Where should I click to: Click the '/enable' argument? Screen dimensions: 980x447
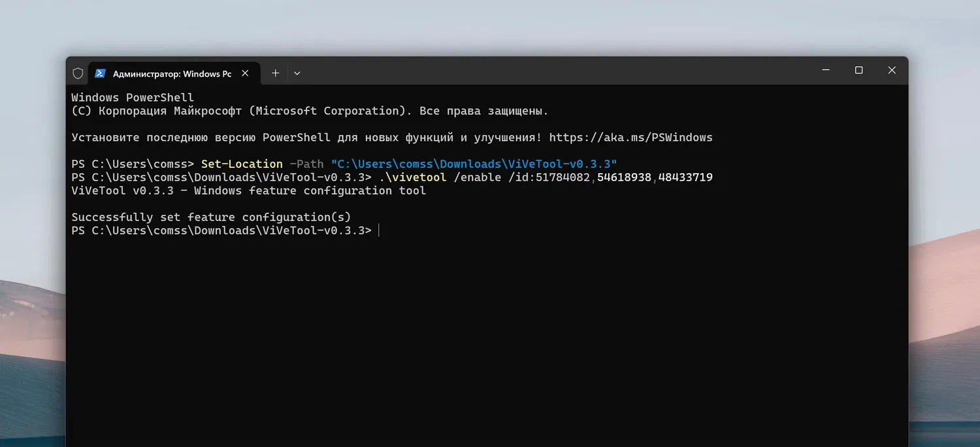coord(477,177)
